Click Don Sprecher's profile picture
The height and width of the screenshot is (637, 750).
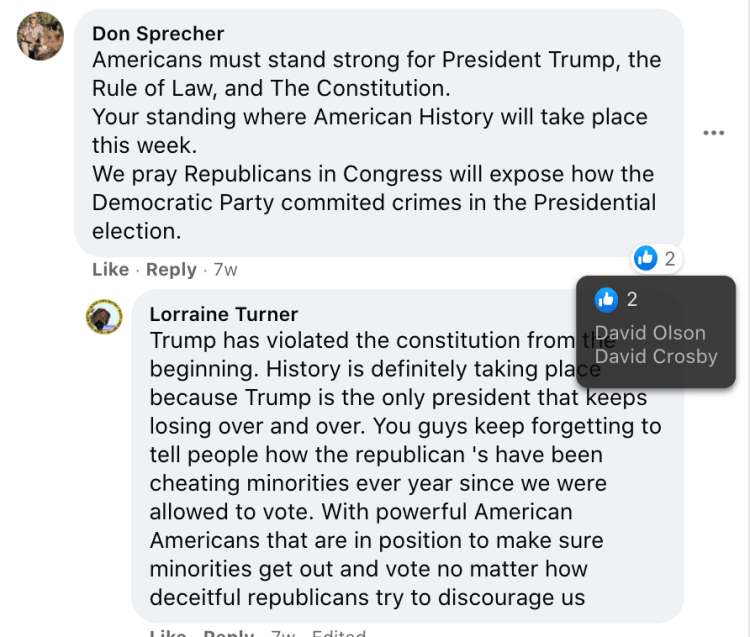40,38
